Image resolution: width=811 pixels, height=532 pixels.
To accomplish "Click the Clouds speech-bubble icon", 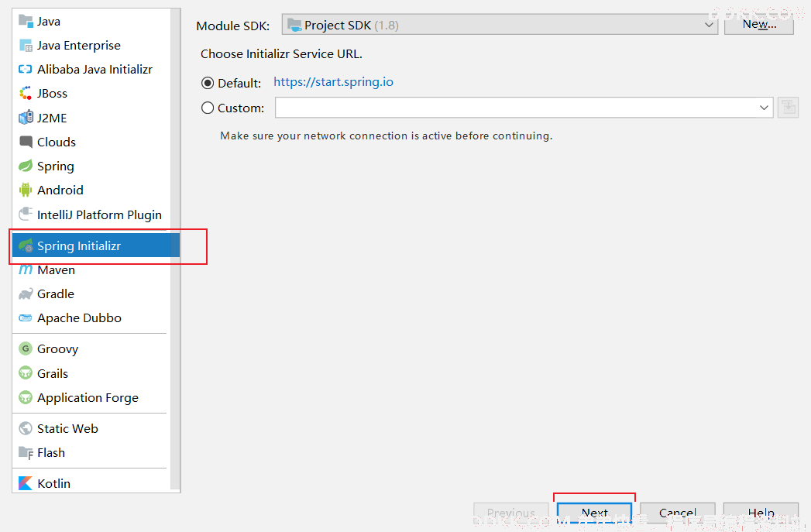I will tap(26, 142).
